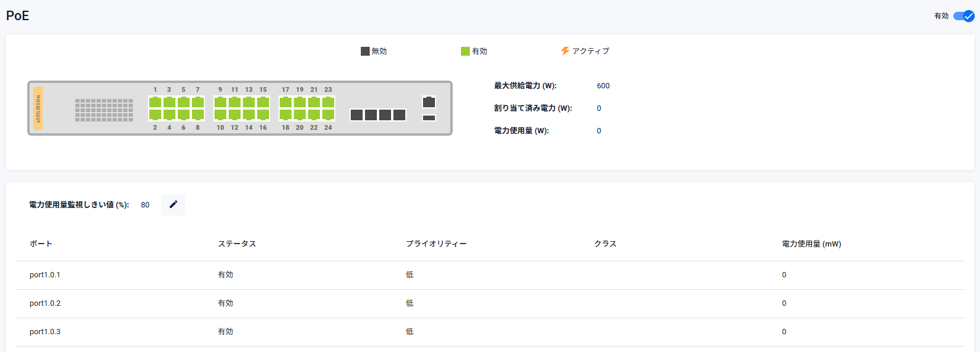
Task: Click the first dark SFP uplink port
Action: 357,114
